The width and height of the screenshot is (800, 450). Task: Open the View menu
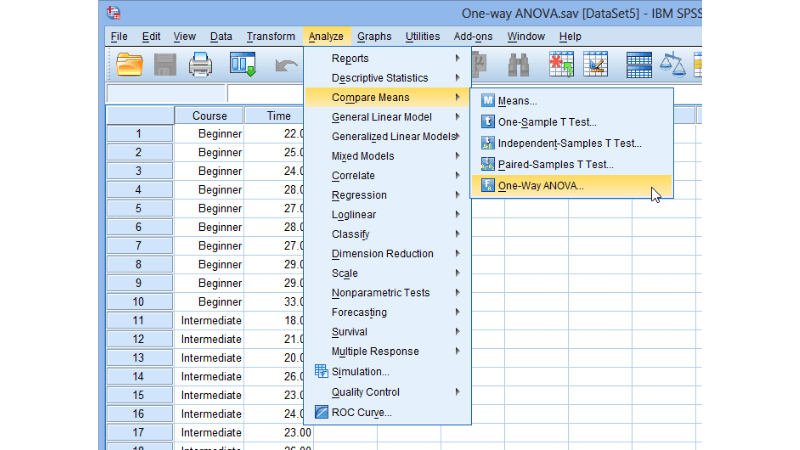(x=184, y=36)
